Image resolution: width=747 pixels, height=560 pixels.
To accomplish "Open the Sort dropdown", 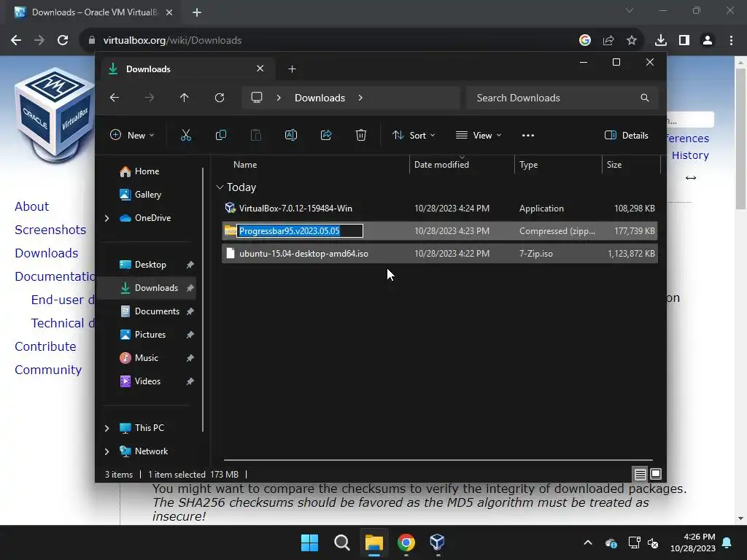I will 413,135.
